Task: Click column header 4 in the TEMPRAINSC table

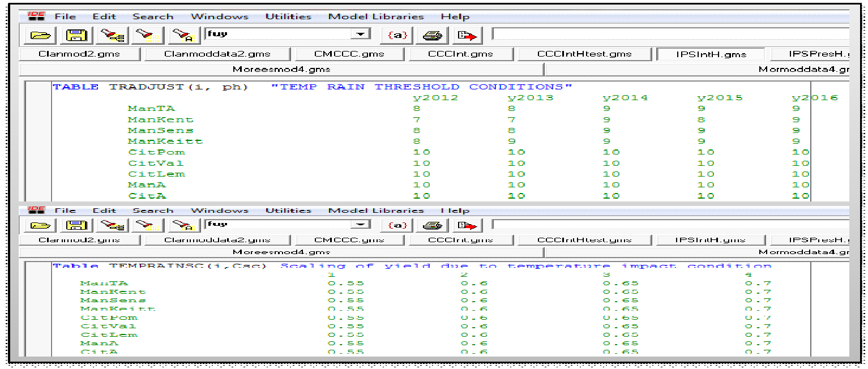Action: (x=749, y=275)
